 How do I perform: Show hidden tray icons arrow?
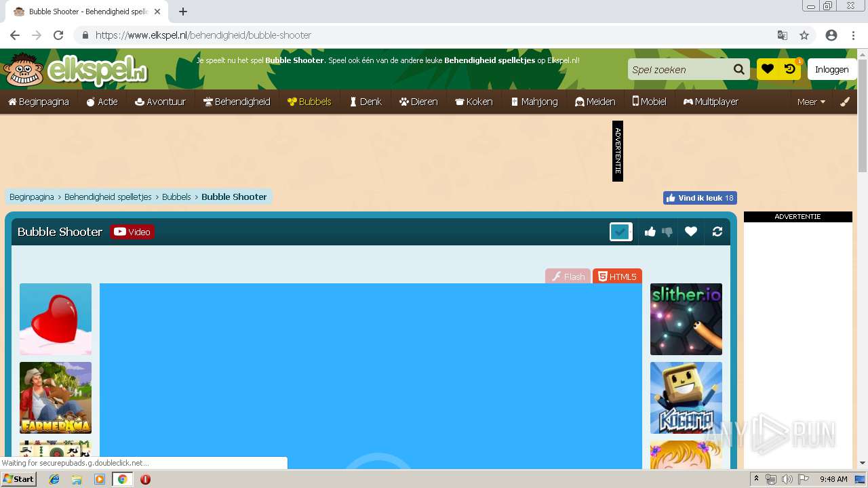tap(757, 479)
